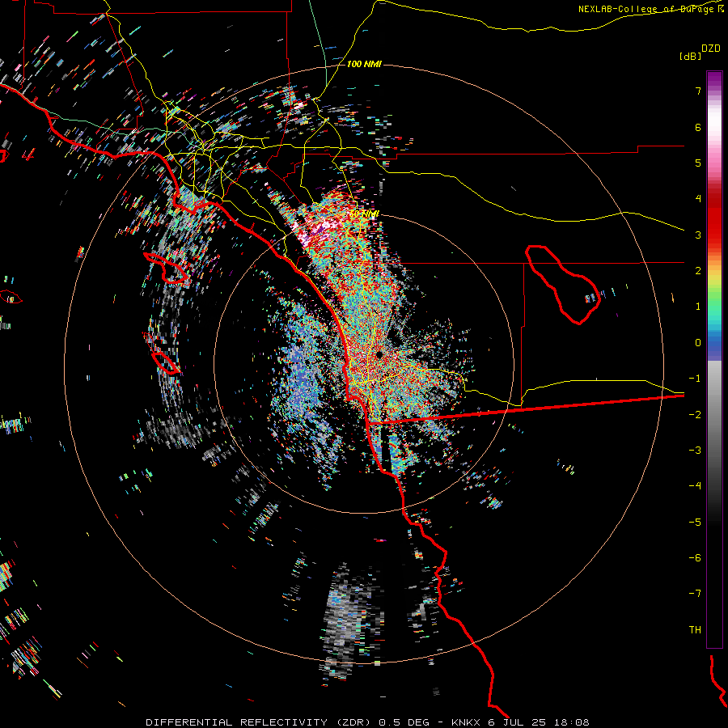Select the "4" value on the color scale

[x=698, y=199]
